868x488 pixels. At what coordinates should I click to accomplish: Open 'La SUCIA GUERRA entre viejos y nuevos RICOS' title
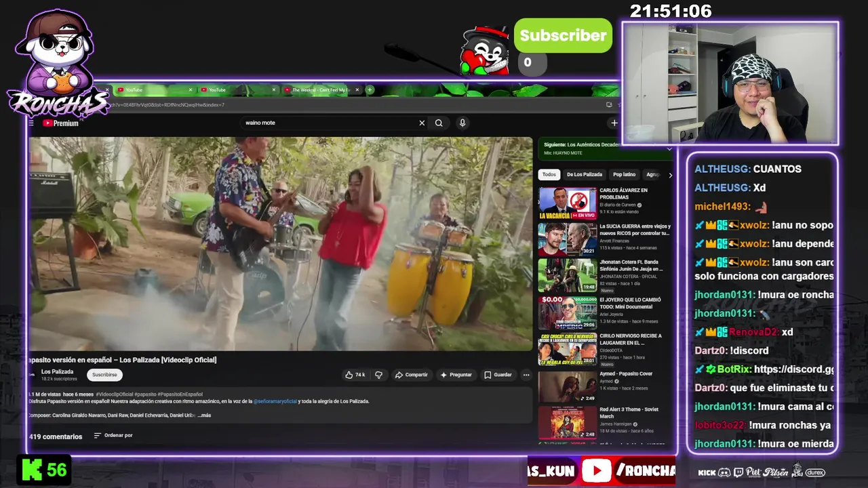(x=635, y=230)
